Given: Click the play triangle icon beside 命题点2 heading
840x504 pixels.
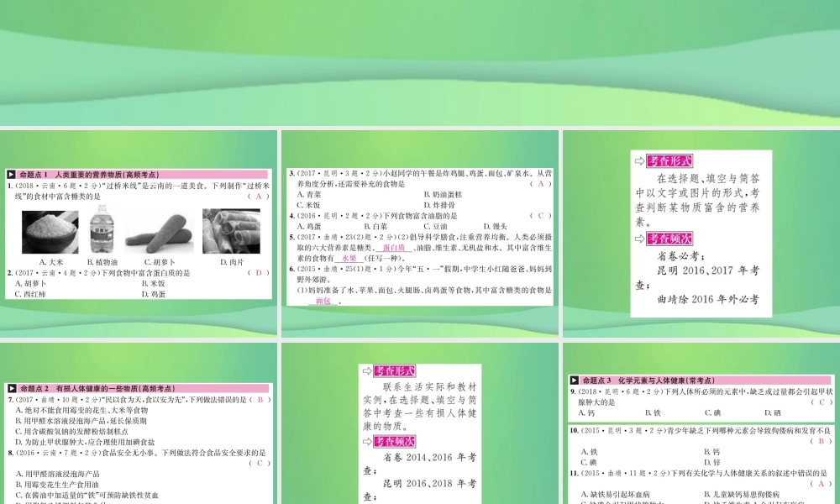Looking at the screenshot, I should (11, 388).
